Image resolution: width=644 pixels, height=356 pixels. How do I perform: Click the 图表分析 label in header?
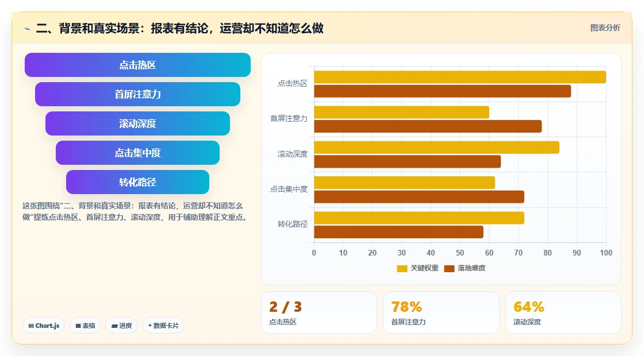pos(605,28)
